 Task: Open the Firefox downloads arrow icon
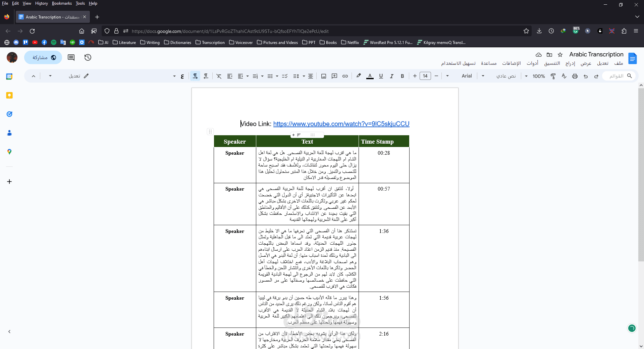click(x=539, y=31)
